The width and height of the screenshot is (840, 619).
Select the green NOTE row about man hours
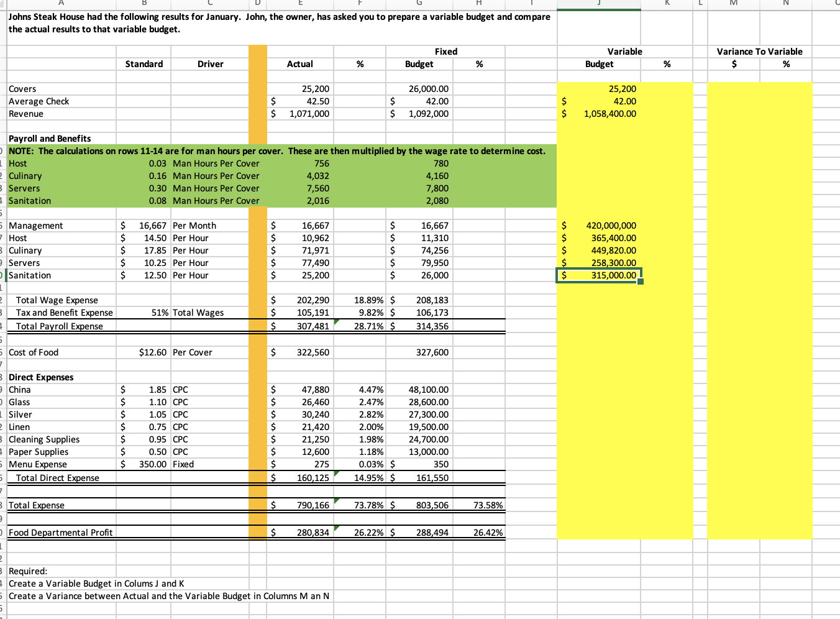pos(273,150)
